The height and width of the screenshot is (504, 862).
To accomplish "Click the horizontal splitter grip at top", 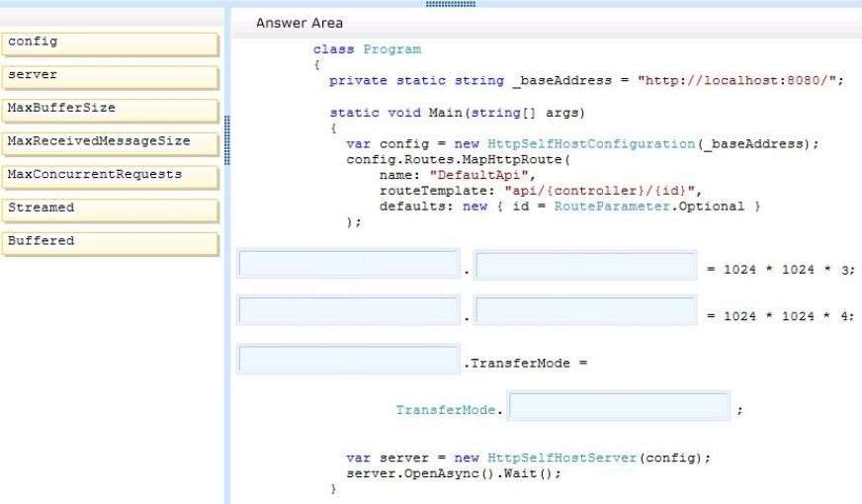I will coord(450,3).
